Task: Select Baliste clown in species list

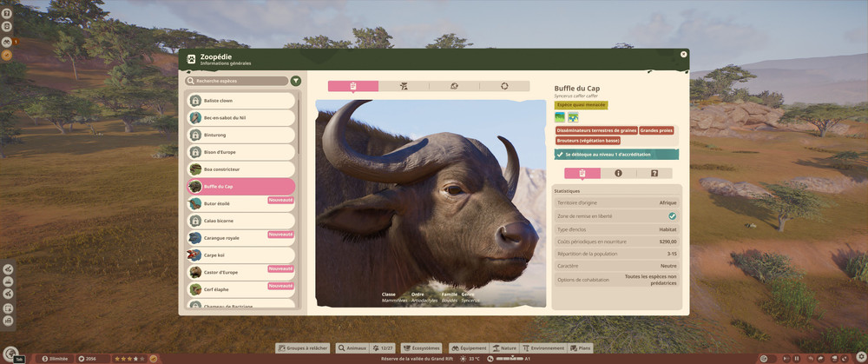Action: 240,101
